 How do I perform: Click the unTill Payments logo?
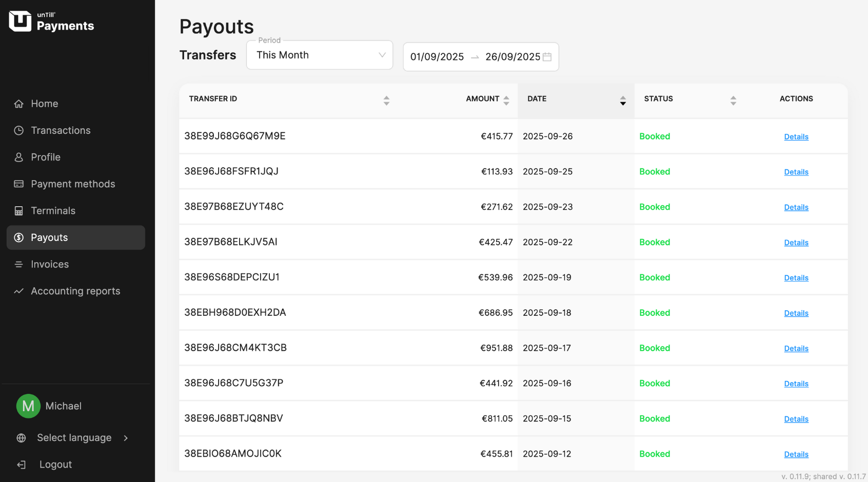(x=51, y=22)
